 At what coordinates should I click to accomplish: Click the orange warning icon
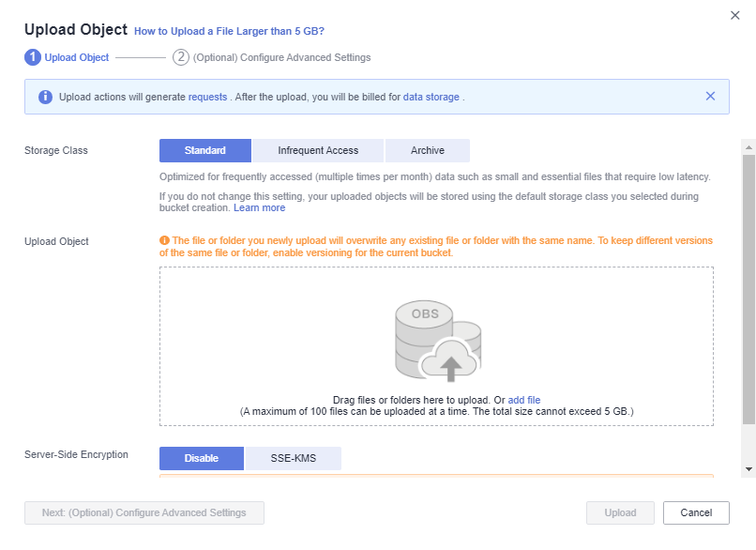click(x=164, y=240)
